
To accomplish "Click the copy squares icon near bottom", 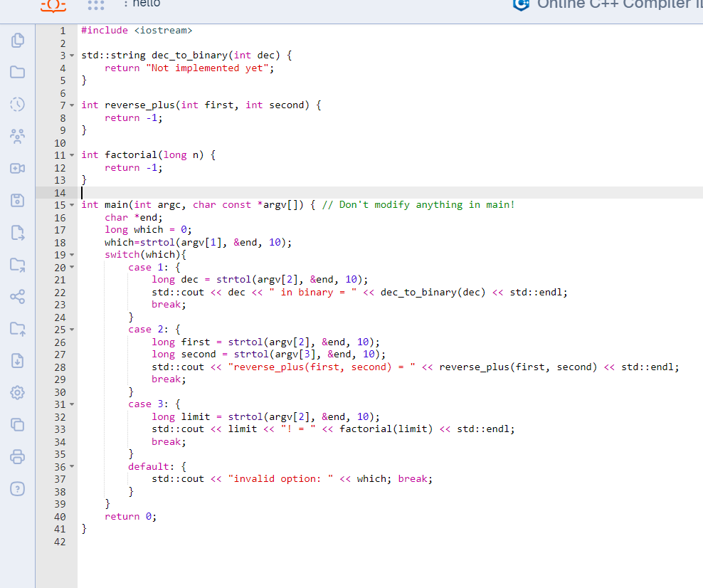I will [x=18, y=424].
